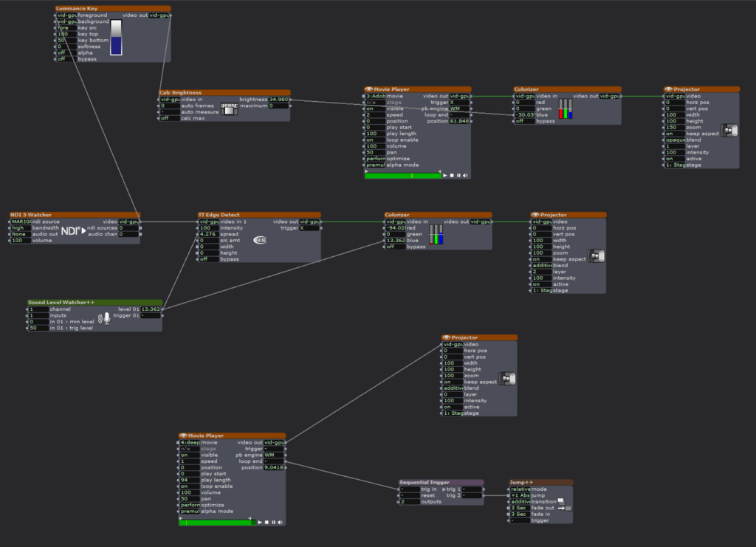Click the projector icon on the layer 2 Projector

click(x=597, y=256)
